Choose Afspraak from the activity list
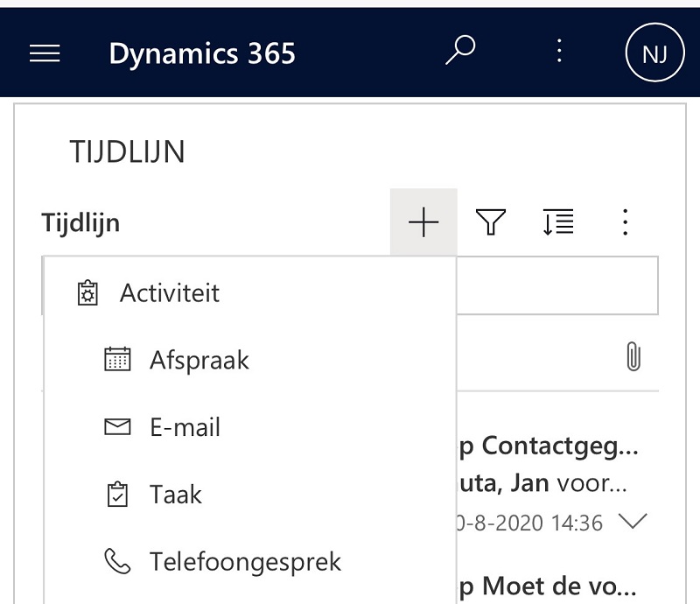This screenshot has width=700, height=604. [199, 360]
